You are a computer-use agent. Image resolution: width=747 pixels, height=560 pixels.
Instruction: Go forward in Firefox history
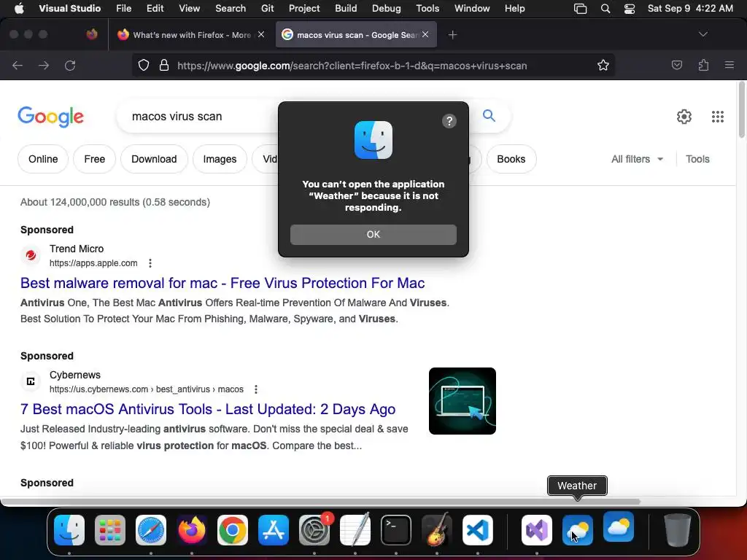tap(44, 66)
